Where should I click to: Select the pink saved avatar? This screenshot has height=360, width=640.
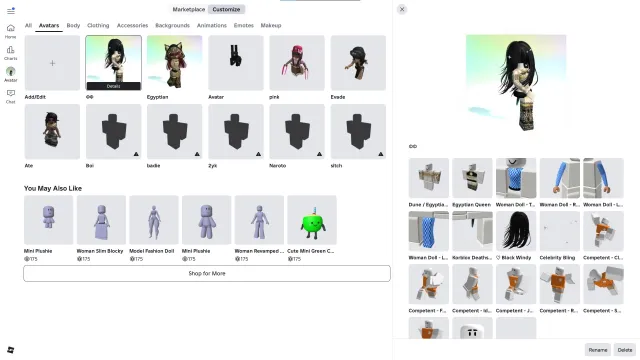coord(297,63)
